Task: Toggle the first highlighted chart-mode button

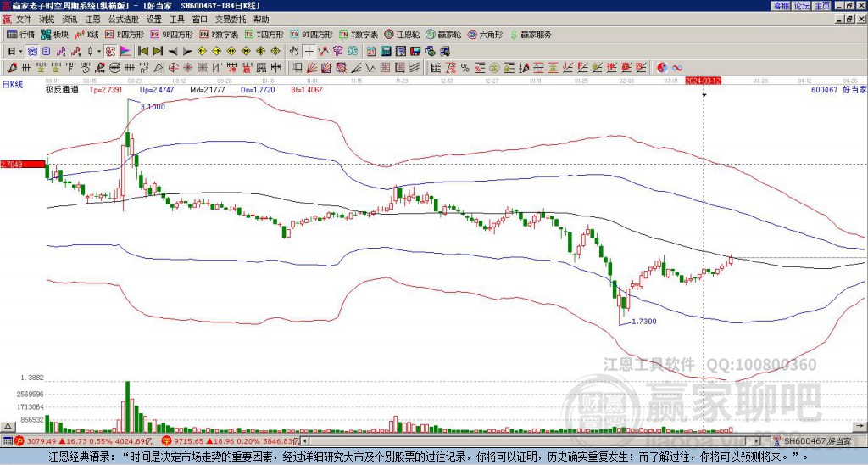Action: point(32,51)
